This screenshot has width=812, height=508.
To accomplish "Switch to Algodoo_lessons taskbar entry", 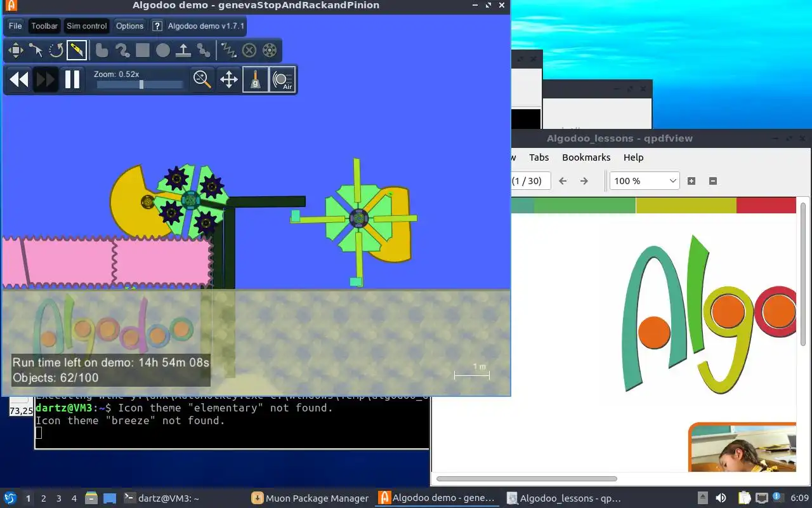I will (565, 498).
